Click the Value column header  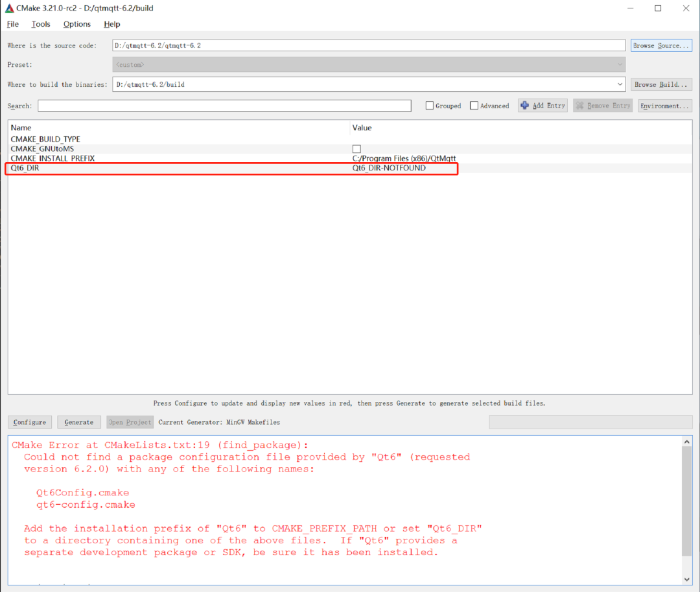(362, 128)
